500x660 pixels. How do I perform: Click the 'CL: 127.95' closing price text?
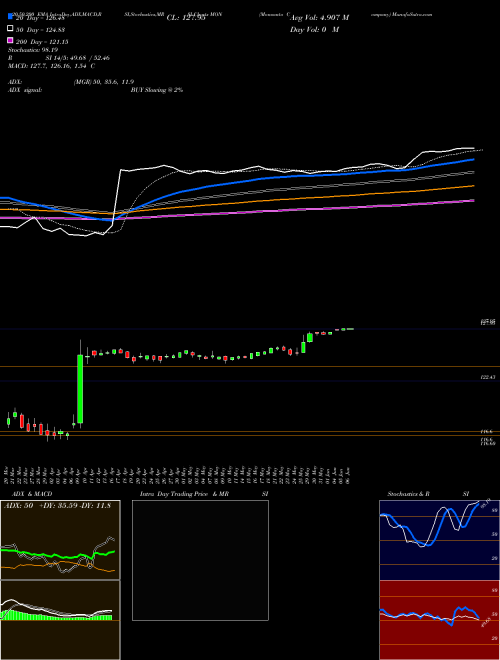point(186,18)
